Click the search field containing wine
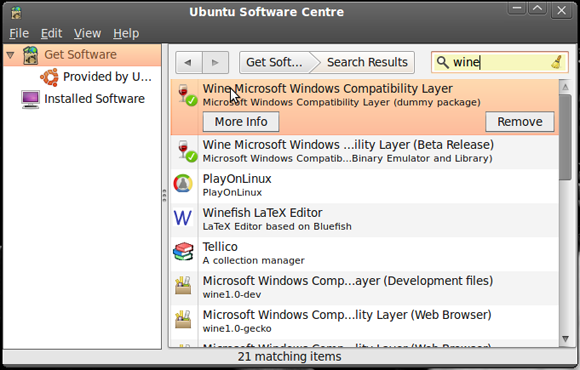Screen dimensions: 580x370 499,62
